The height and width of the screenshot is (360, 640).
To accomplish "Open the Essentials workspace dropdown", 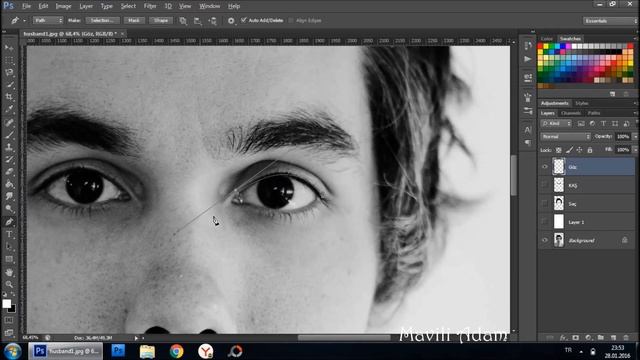I will (x=610, y=21).
